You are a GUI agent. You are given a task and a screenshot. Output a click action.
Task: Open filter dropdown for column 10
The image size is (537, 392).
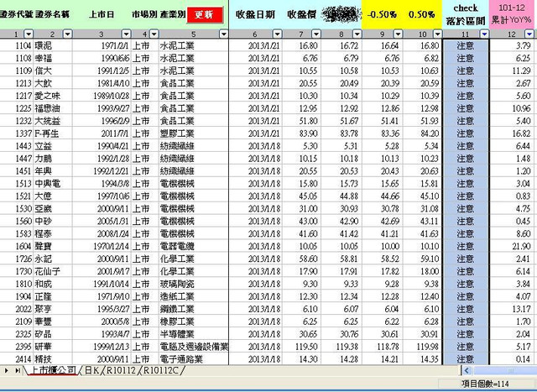(437, 34)
